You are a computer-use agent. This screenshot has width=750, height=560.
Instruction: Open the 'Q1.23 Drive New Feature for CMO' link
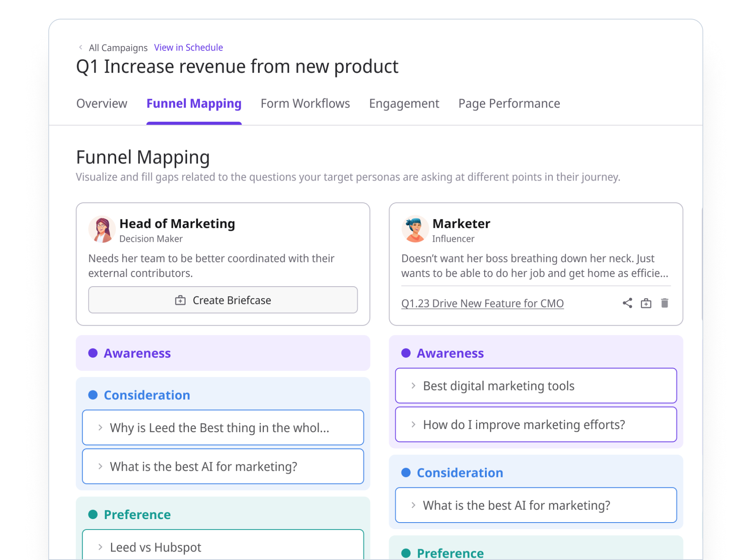(483, 303)
